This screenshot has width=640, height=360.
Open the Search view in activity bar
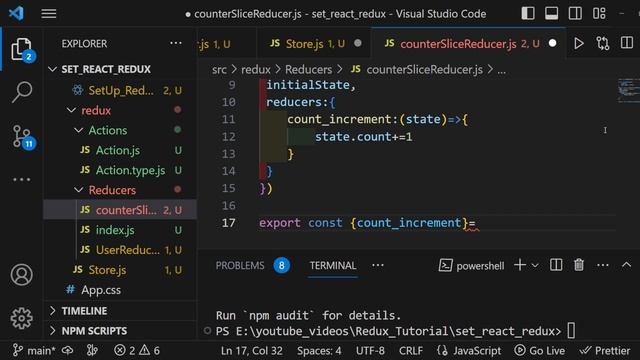point(22,92)
